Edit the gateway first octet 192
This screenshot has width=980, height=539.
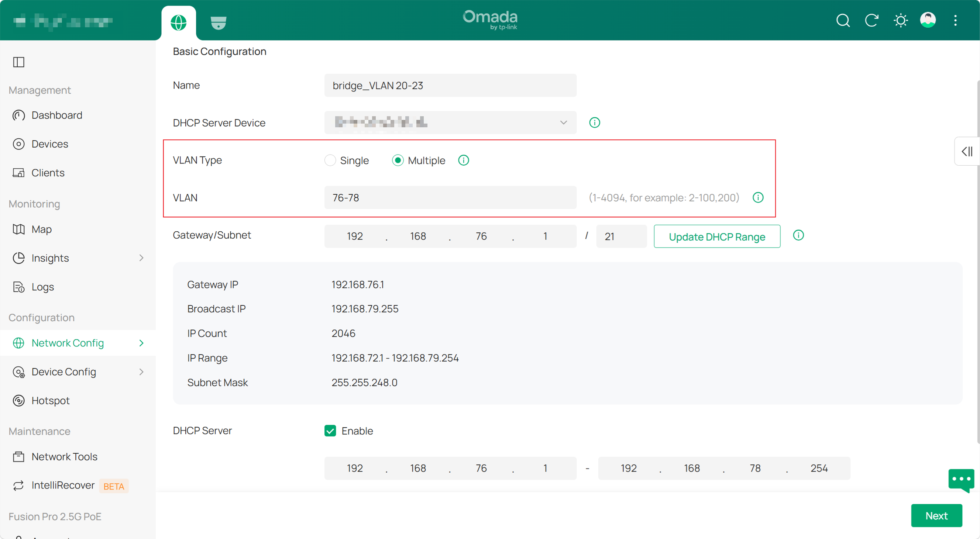[x=355, y=236]
